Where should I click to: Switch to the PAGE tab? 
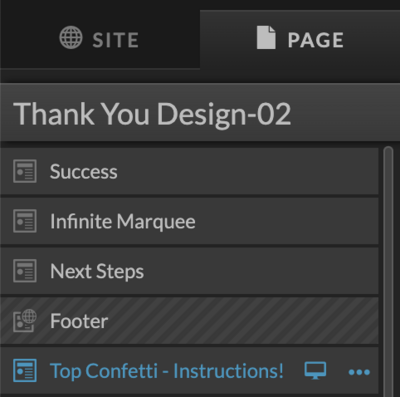click(300, 39)
